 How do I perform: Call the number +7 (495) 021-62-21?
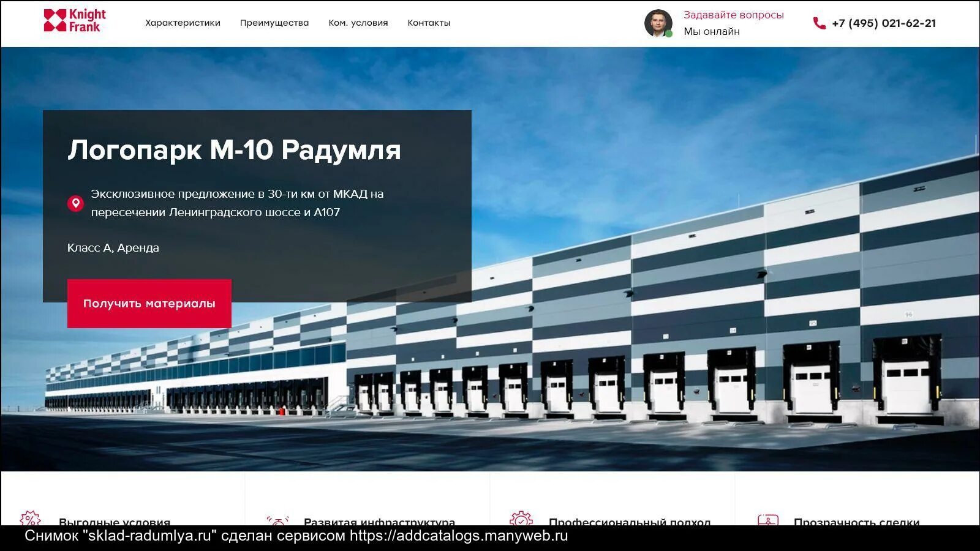pos(884,23)
